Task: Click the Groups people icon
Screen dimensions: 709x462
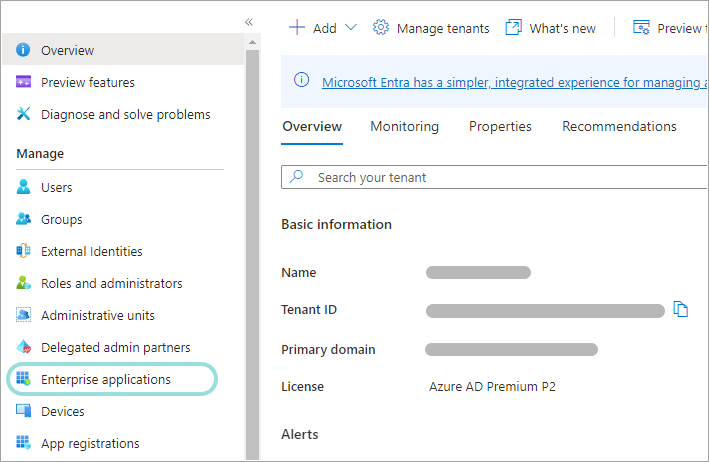Action: pyautogui.click(x=23, y=219)
